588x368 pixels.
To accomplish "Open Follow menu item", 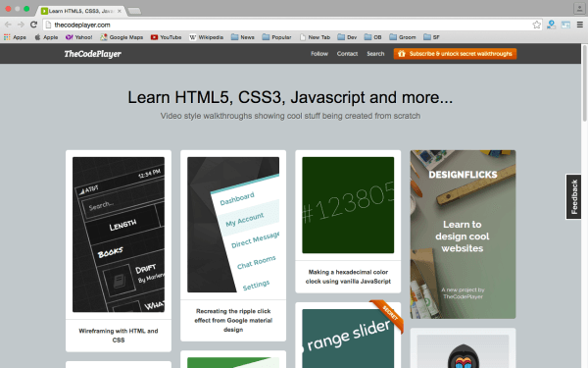I will click(319, 54).
